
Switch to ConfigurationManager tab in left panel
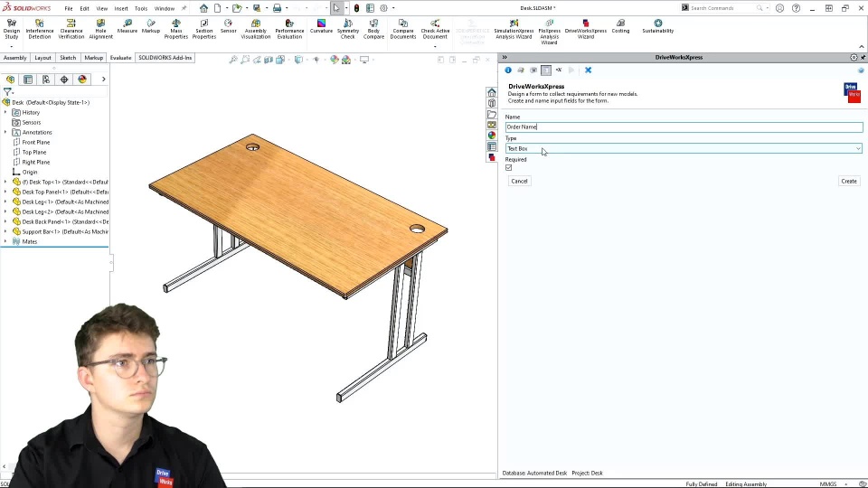46,80
